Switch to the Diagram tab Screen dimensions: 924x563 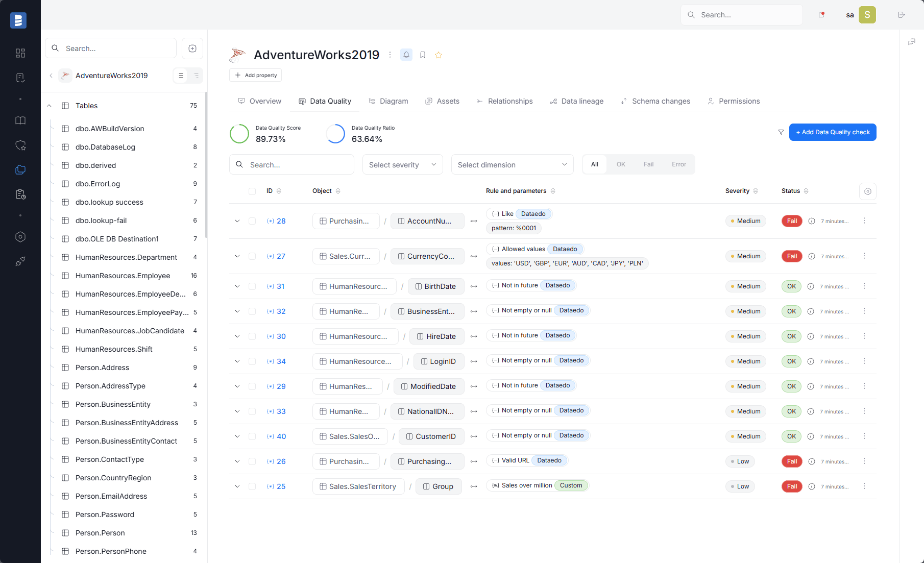pyautogui.click(x=388, y=101)
